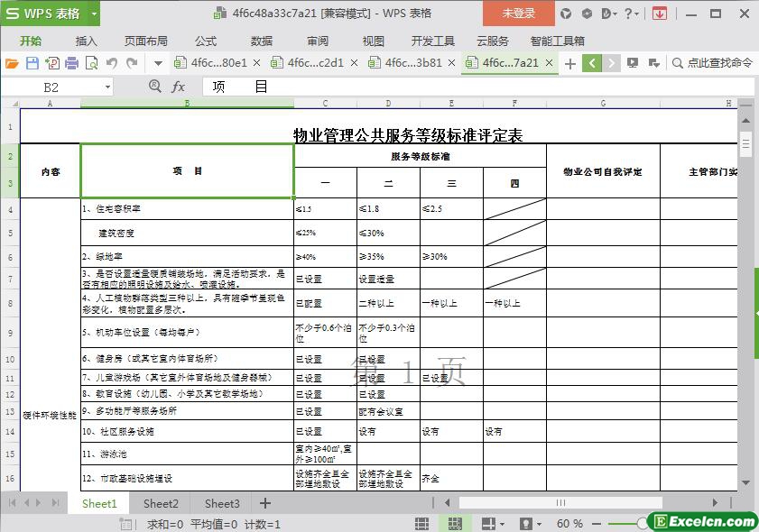
Task: Click the Undo arrow icon
Action: (112, 63)
